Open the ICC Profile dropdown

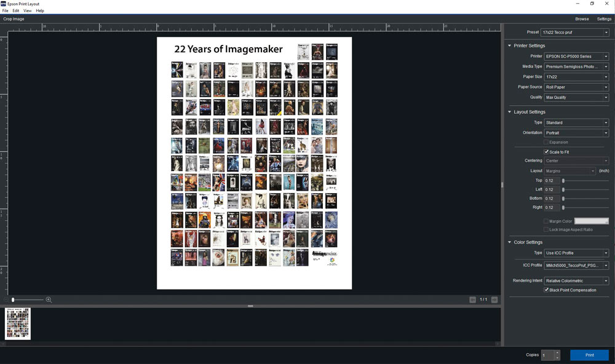click(x=576, y=266)
